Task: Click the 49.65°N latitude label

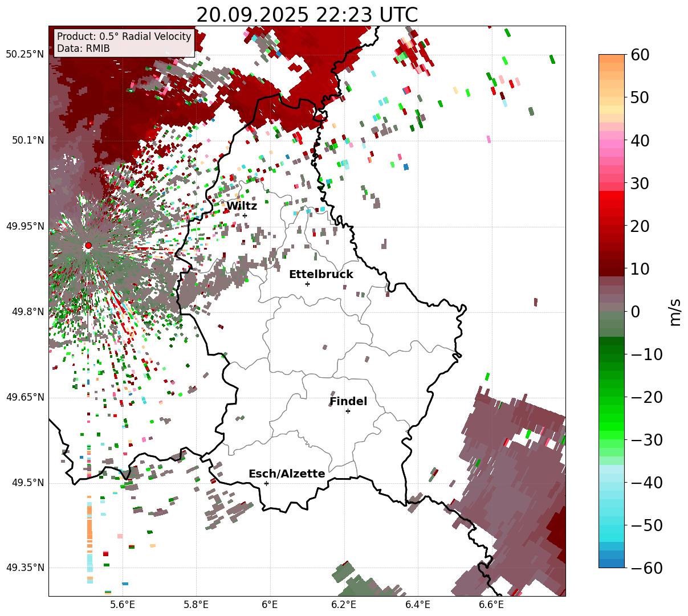Action: (25, 397)
